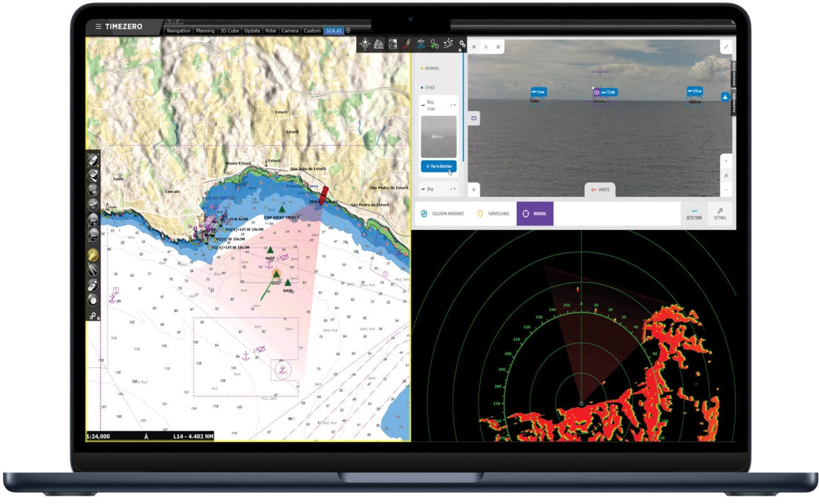The height and width of the screenshot is (504, 819).
Task: Open the ribbon gears configuration icon
Action: 462,44
